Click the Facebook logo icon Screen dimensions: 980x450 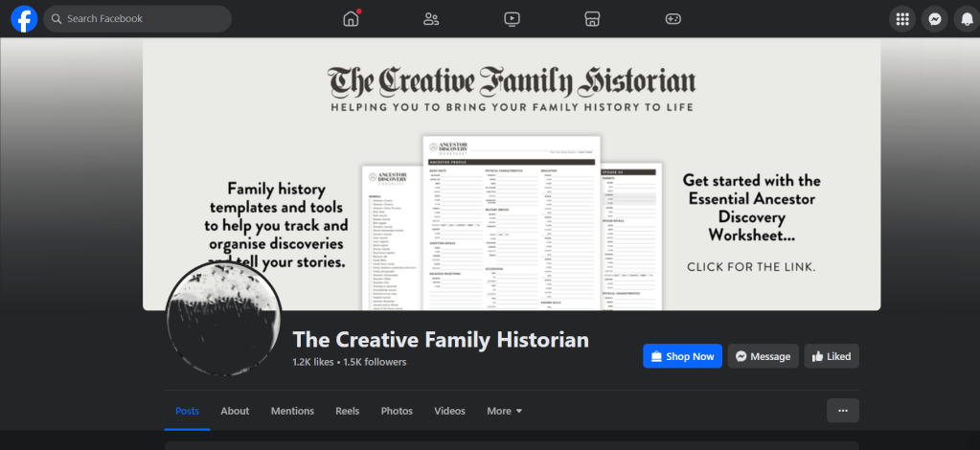[24, 19]
